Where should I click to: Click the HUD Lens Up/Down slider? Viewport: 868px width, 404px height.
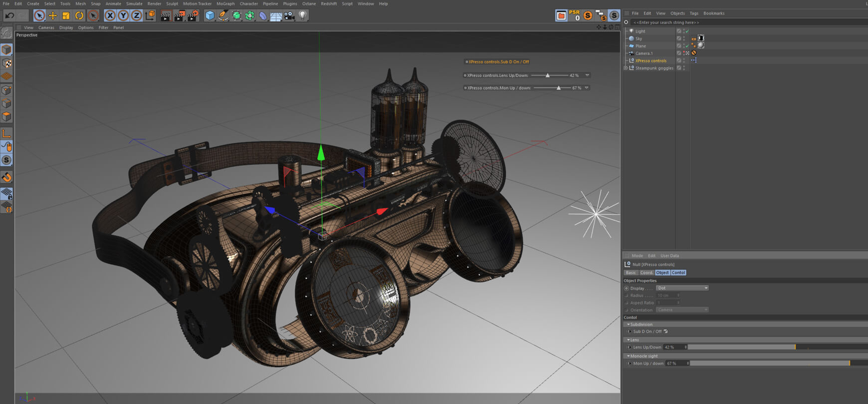[549, 75]
